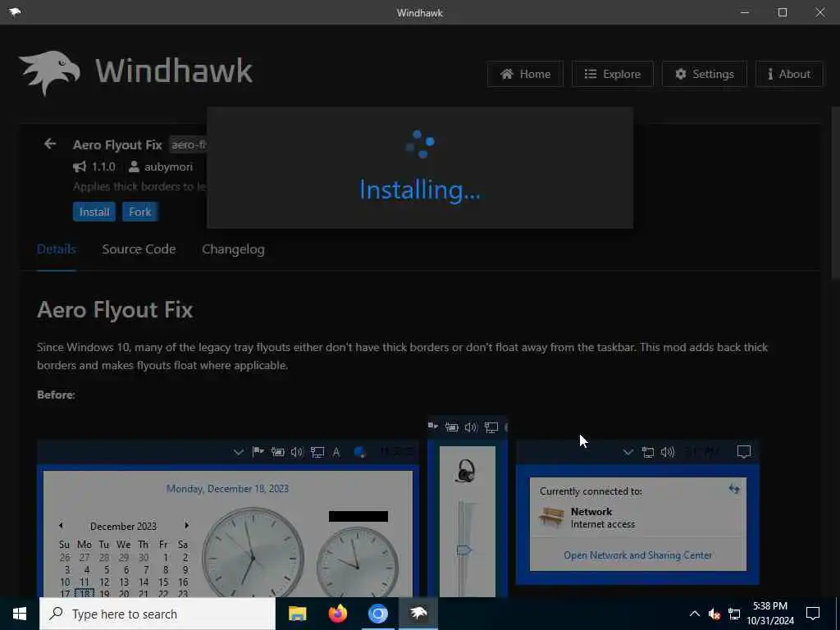
Task: Click the page vertical scrollbar
Action: point(835,193)
